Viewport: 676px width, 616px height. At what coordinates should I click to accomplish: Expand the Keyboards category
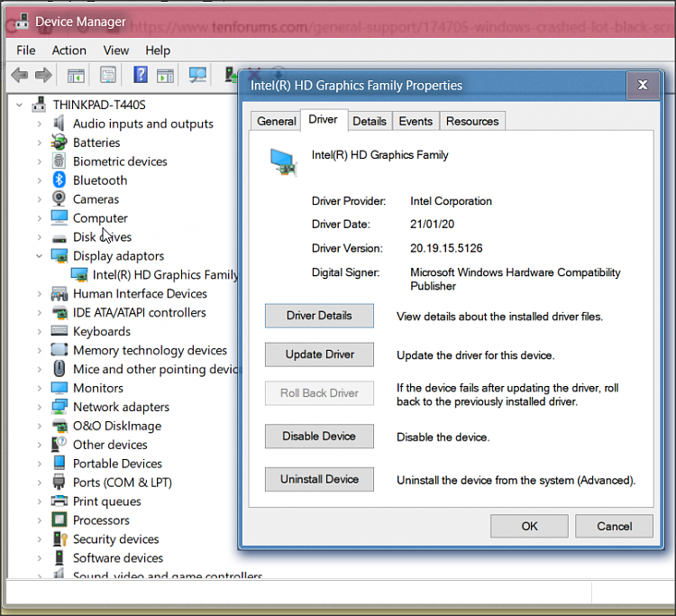(x=40, y=331)
